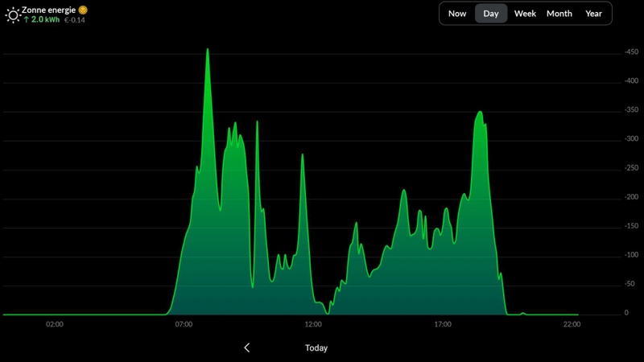Click the 'Zonne energie' title

(48, 10)
